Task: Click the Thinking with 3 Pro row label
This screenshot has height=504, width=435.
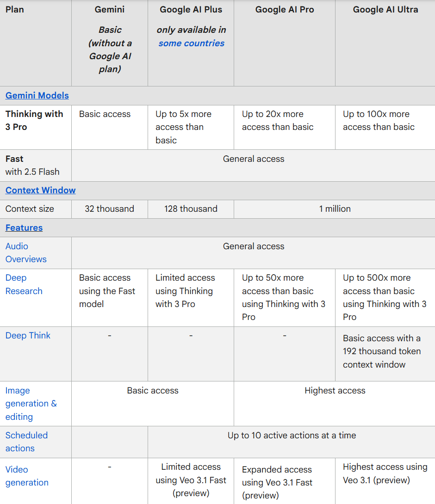Action: [34, 120]
